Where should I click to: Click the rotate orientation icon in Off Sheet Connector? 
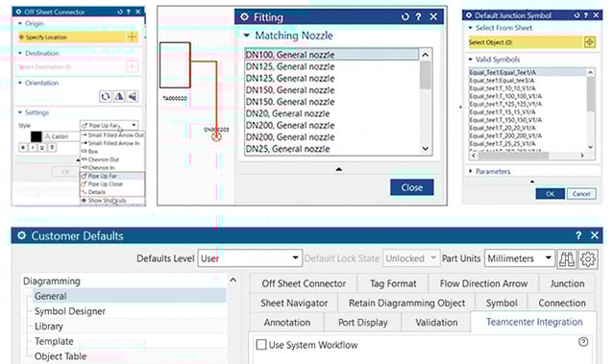(105, 96)
